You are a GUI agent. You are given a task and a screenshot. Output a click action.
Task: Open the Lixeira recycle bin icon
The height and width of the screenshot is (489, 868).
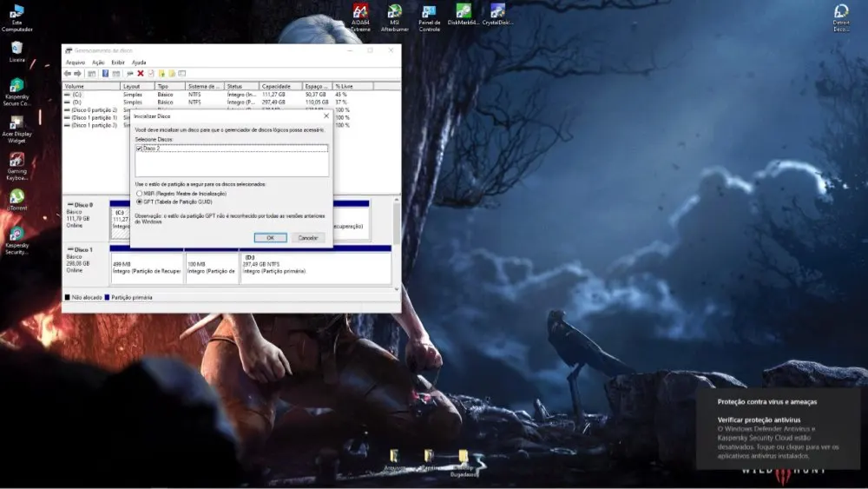coord(16,53)
